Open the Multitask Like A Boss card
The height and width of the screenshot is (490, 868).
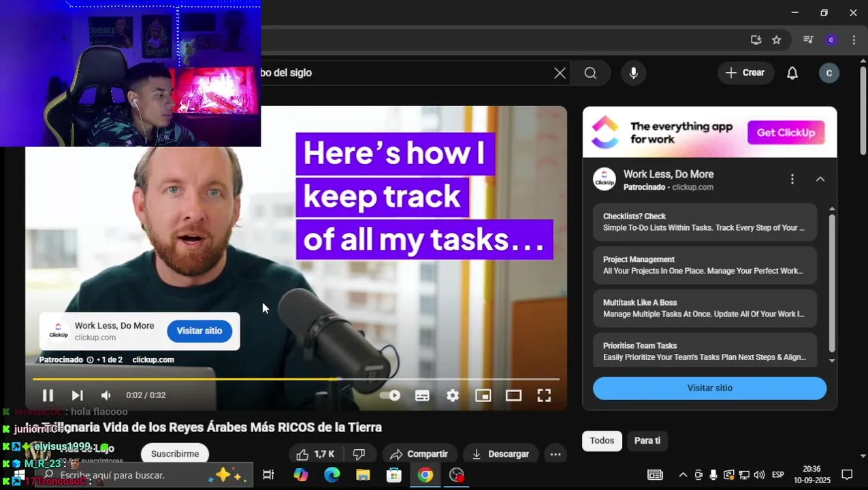click(705, 308)
